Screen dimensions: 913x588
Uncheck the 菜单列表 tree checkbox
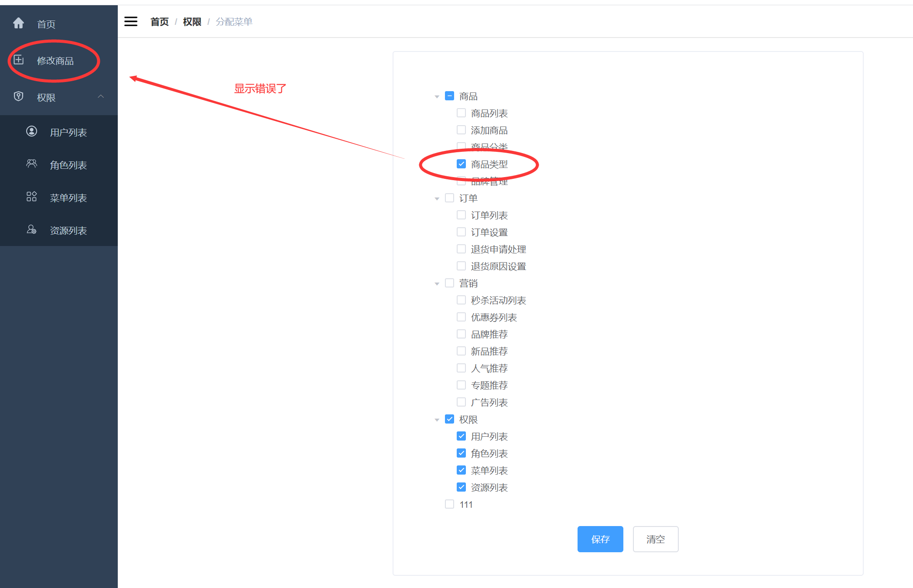pos(461,470)
